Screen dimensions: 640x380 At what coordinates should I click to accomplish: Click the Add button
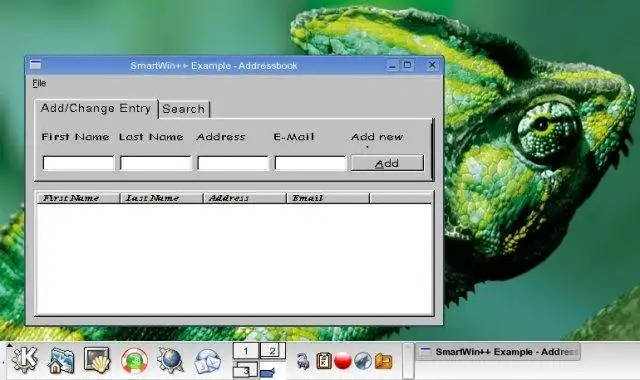(387, 163)
